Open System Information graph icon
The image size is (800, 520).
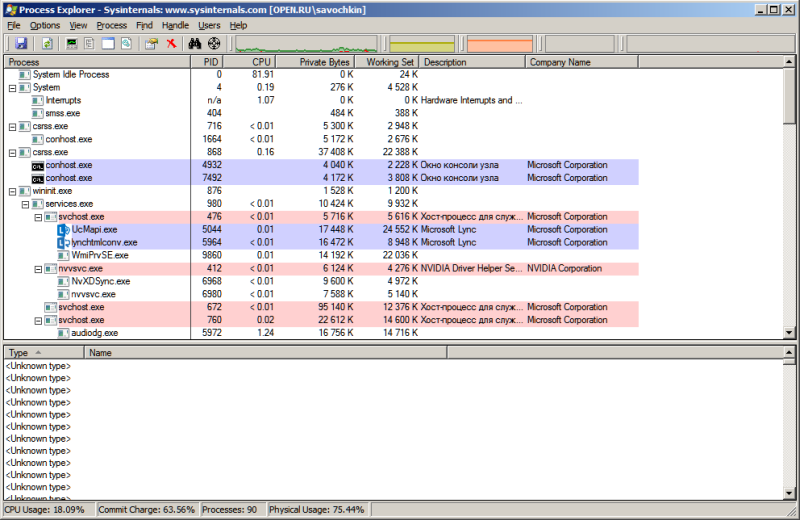coord(71,44)
